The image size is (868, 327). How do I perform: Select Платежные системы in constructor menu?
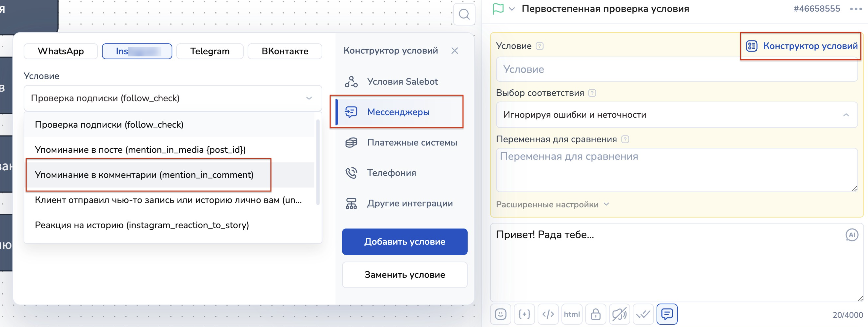411,143
